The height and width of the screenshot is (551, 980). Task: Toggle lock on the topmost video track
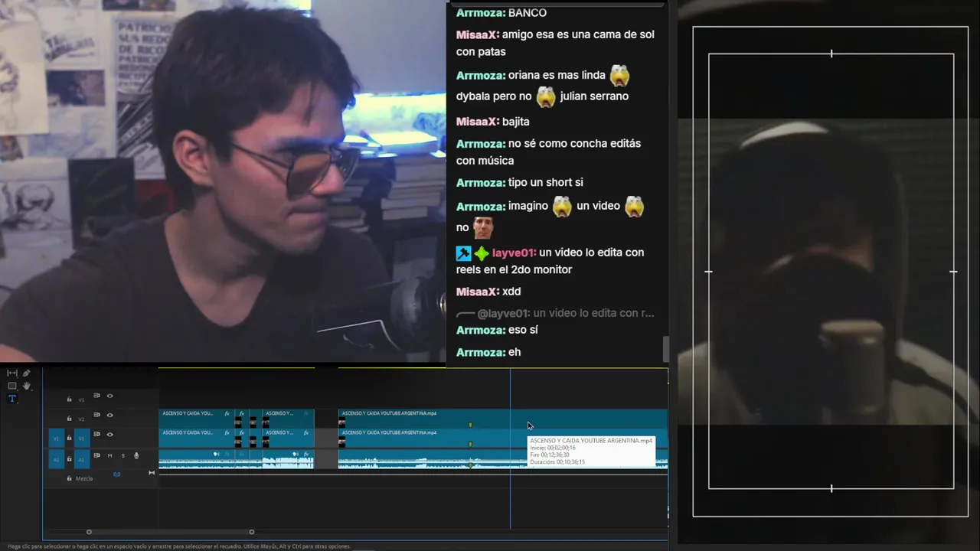click(x=69, y=399)
